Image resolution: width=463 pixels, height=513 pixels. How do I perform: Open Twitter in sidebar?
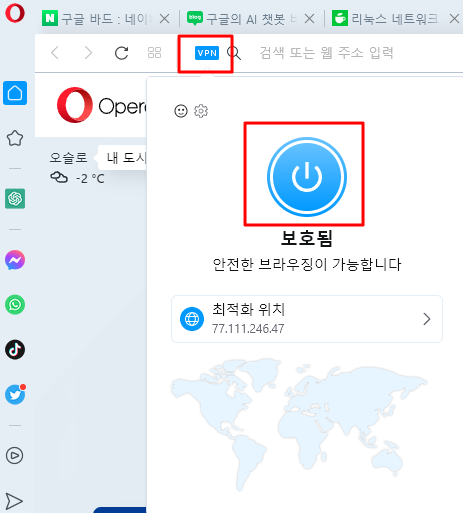click(x=15, y=395)
